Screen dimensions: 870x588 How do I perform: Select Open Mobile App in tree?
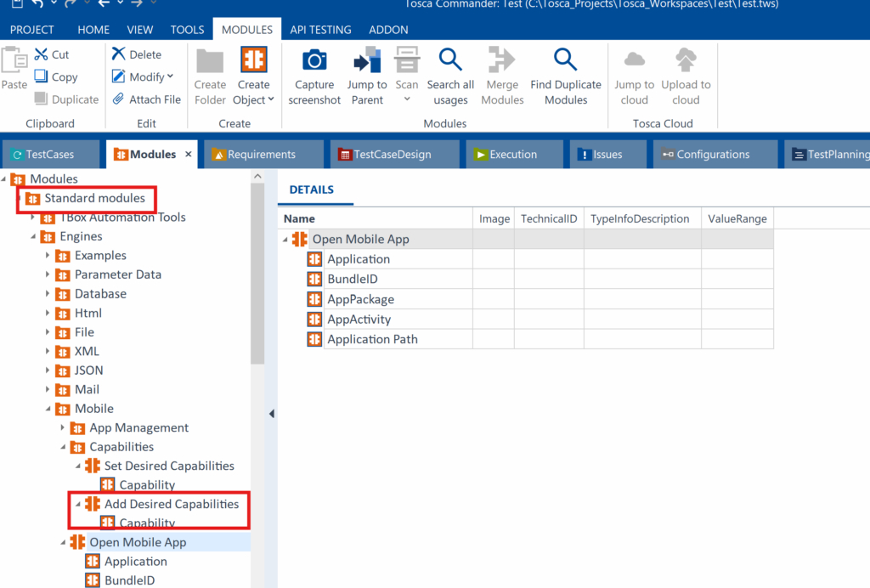click(x=138, y=542)
